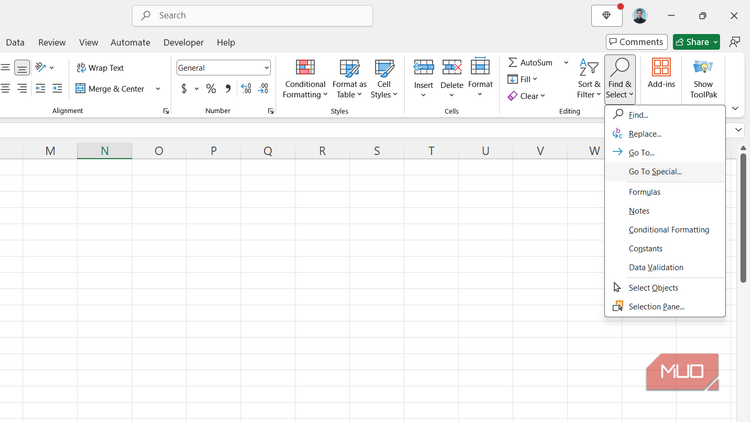This screenshot has height=422, width=750.
Task: Click the orientation text angle icon
Action: (41, 67)
